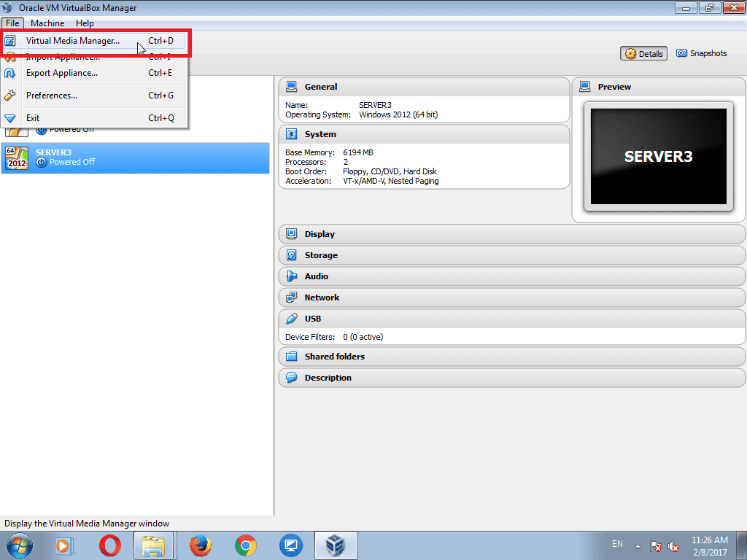This screenshot has height=560, width=747.
Task: Click the Shared folders folder icon
Action: tap(291, 356)
